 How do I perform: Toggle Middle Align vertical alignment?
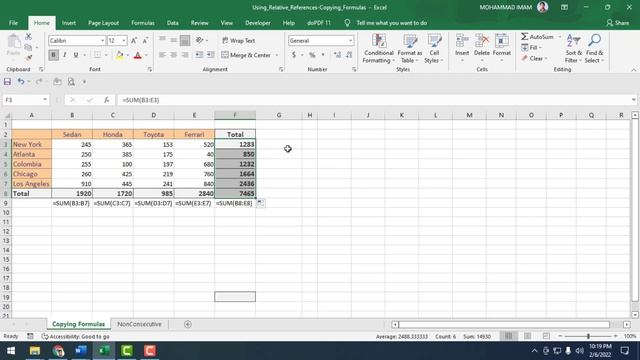point(174,40)
